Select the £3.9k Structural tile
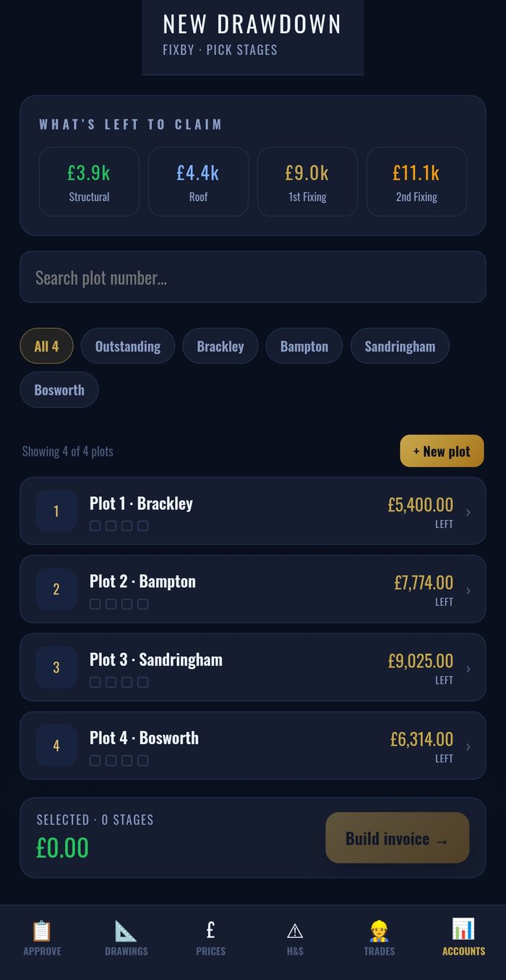 [x=89, y=182]
